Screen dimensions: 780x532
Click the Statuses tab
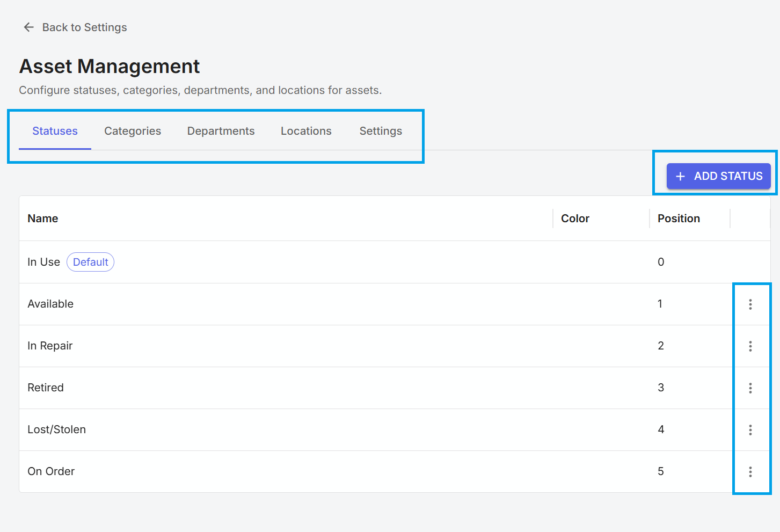tap(54, 130)
